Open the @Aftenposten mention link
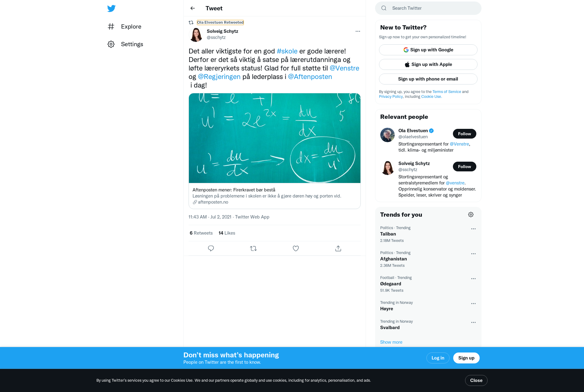 [x=310, y=77]
